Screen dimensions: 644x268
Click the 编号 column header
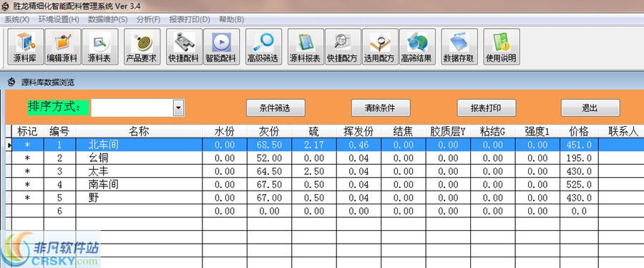pyautogui.click(x=59, y=132)
